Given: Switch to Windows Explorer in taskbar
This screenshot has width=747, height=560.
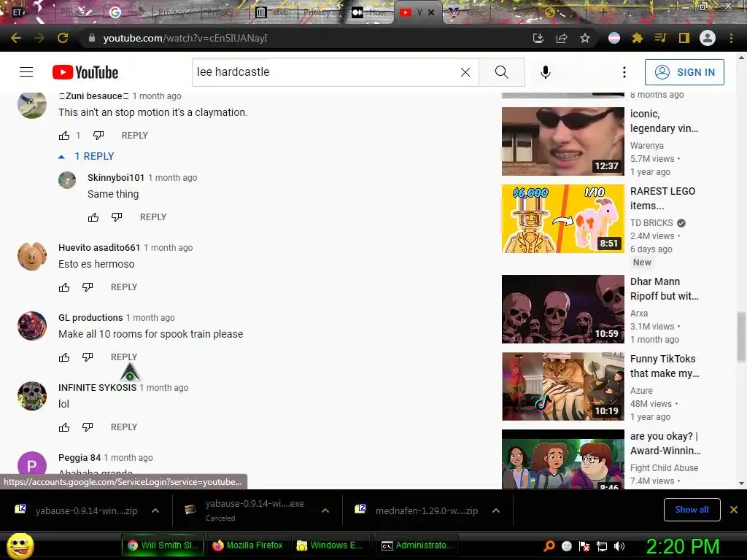Looking at the screenshot, I should (330, 545).
